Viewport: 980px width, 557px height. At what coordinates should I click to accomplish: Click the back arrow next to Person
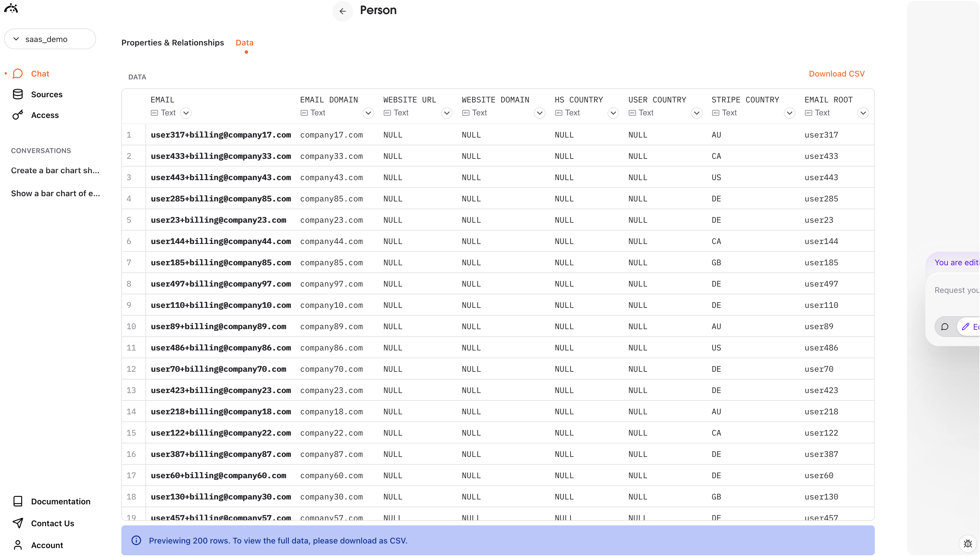pos(342,11)
